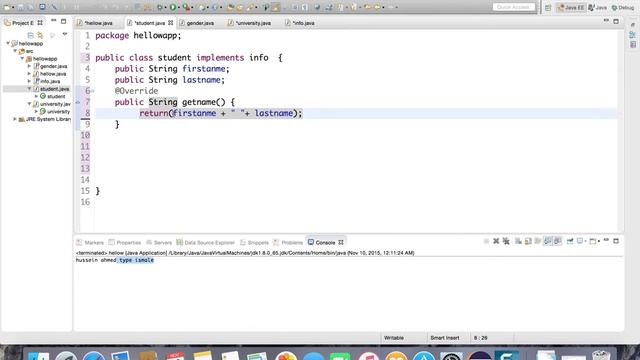Viewport: 640px width, 360px height.
Task: Toggle Link with Editor in Project Explorer
Action: (x=40, y=35)
